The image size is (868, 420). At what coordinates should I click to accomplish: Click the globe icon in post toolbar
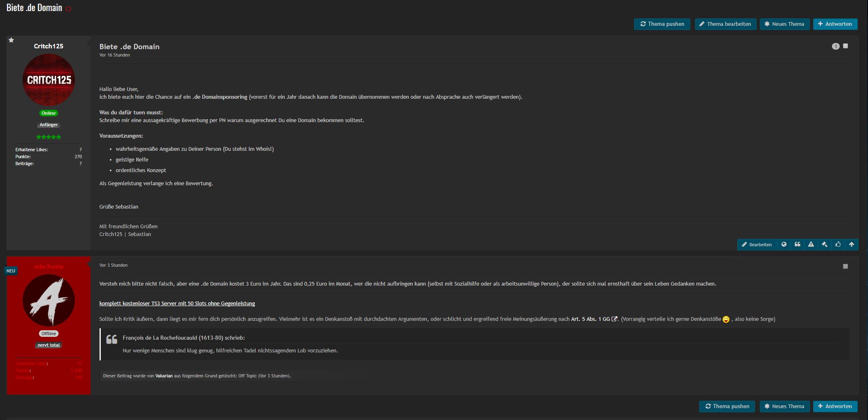click(x=784, y=245)
